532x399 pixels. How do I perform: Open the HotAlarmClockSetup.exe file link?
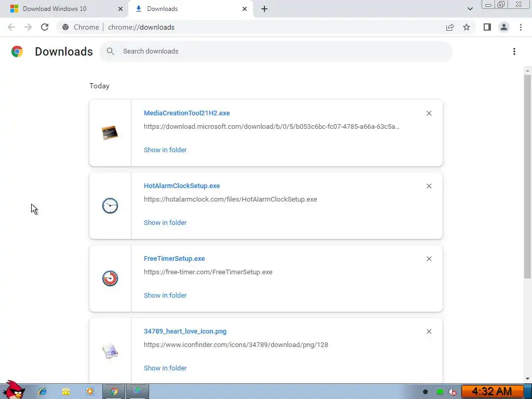coord(181,185)
